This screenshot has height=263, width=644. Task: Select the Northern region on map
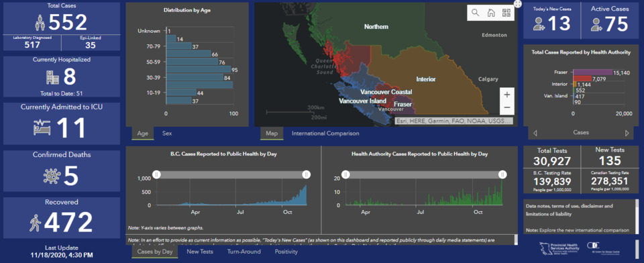click(x=376, y=27)
